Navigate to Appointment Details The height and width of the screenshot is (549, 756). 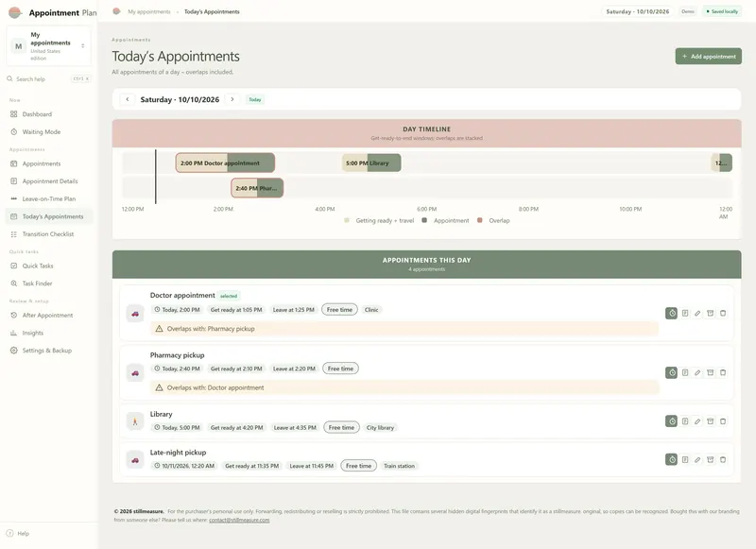pos(49,181)
